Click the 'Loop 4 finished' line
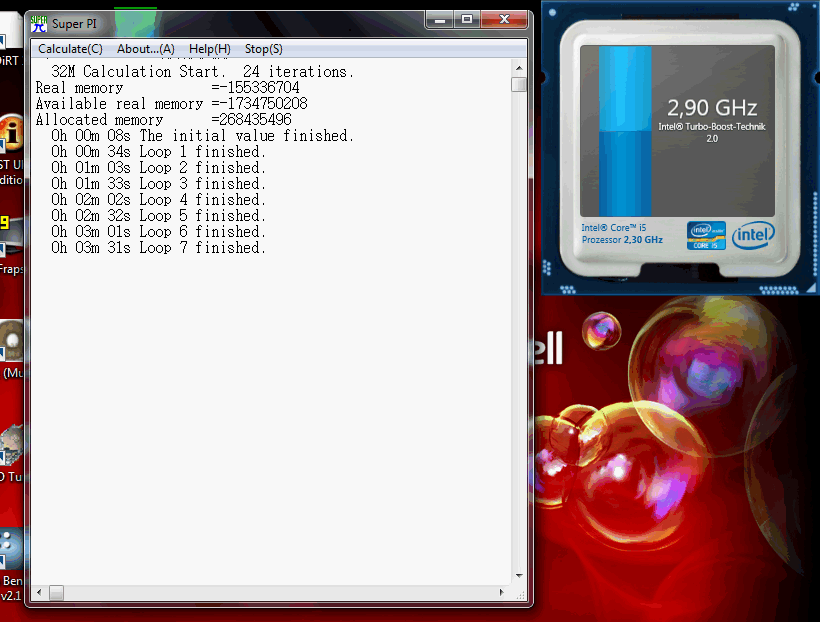The image size is (820, 622). pyautogui.click(x=158, y=200)
